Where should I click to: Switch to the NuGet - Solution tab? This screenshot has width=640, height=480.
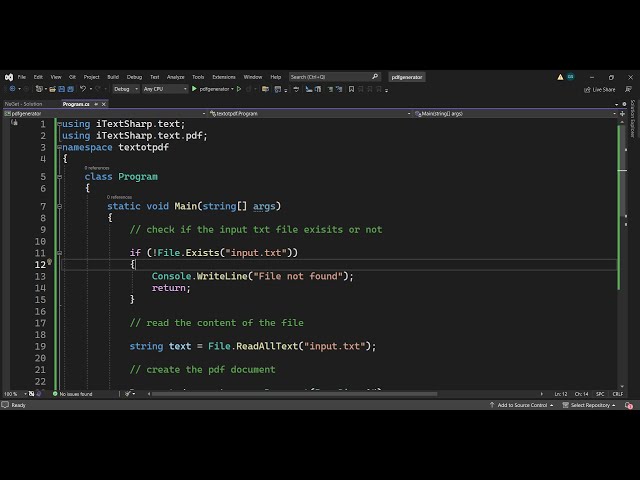coord(24,104)
